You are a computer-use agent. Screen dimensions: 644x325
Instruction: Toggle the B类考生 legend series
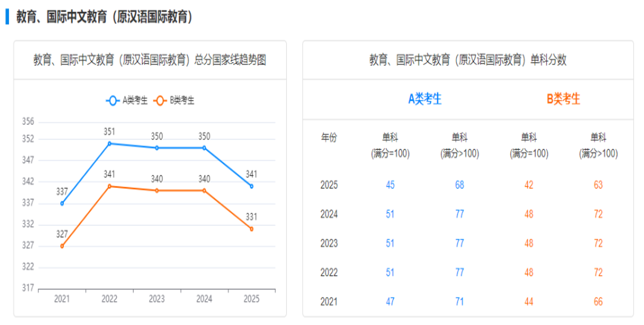coord(174,100)
